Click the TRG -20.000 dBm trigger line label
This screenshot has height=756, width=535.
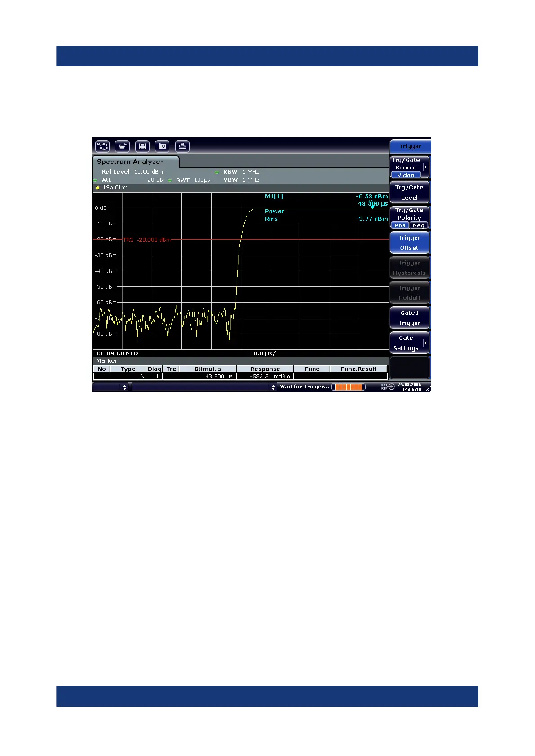(147, 240)
